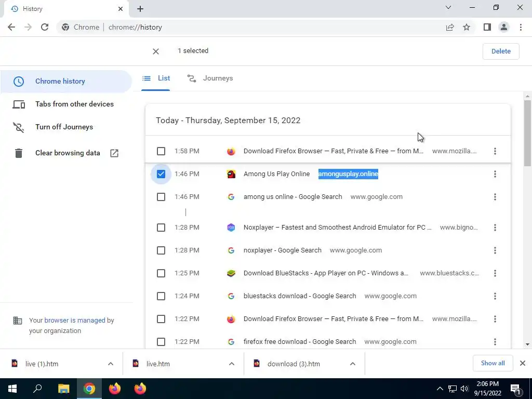The height and width of the screenshot is (399, 532).
Task: Check the noxplayer Google Search entry
Action: [x=161, y=250]
